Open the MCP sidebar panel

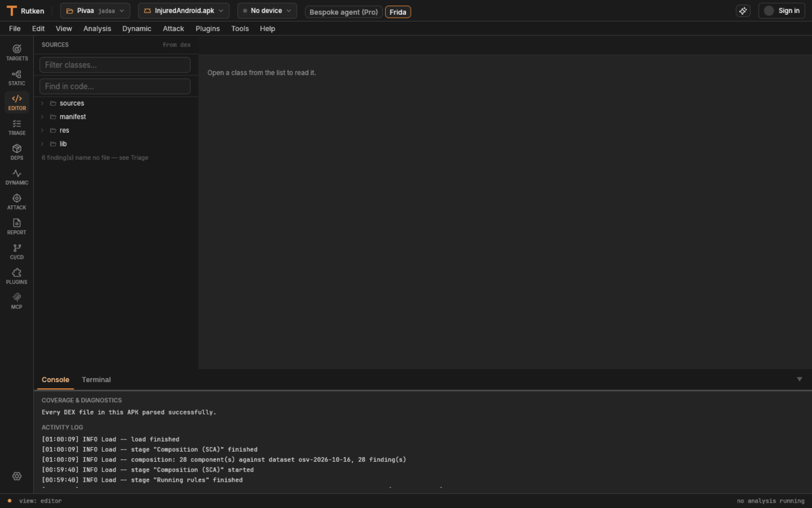pyautogui.click(x=17, y=301)
